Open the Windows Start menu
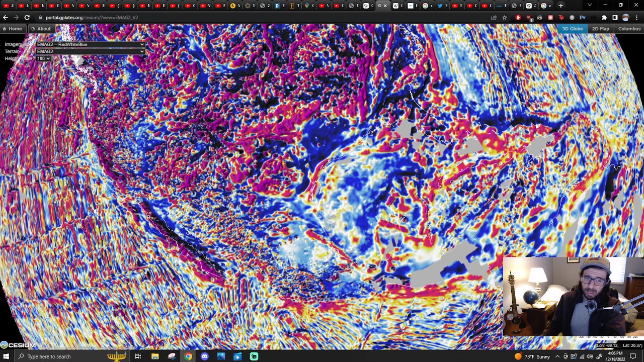 [6, 356]
